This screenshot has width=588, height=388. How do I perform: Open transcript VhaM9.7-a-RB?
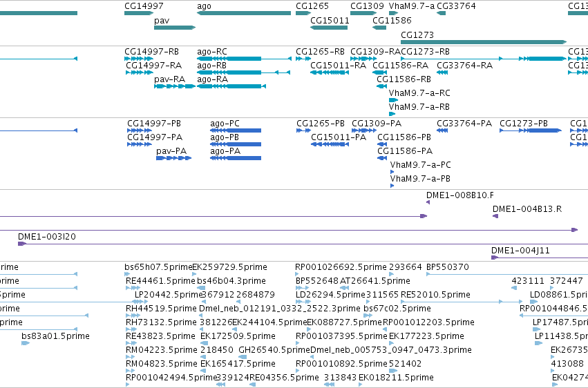click(x=419, y=107)
